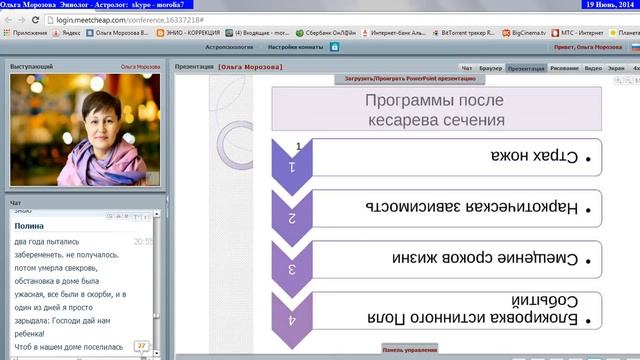Click the browser forward arrow
The width and height of the screenshot is (640, 360).
(x=22, y=20)
